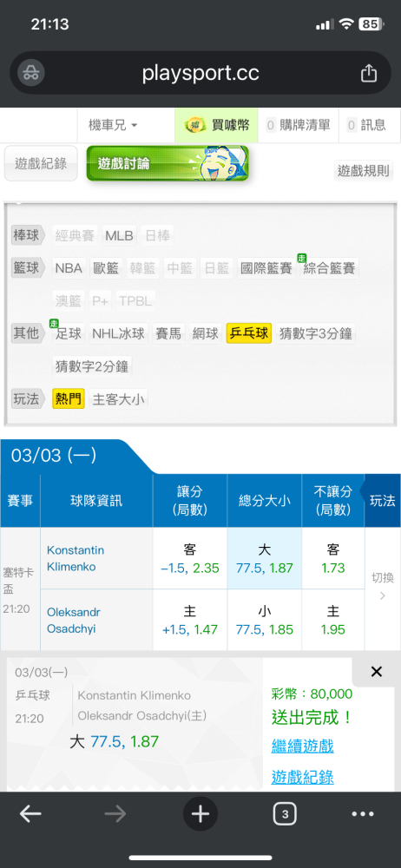Open tab switcher showing 3 tabs
Screen dimensions: 401x868
(x=285, y=814)
